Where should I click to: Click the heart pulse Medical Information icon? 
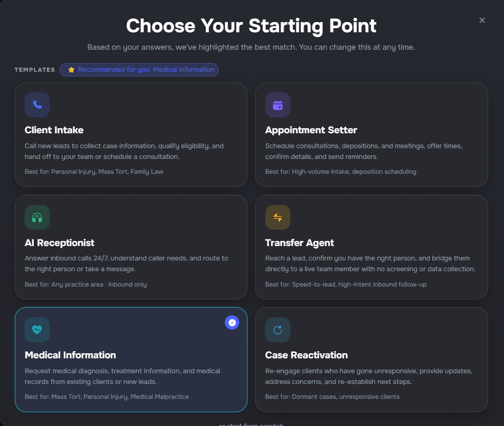tap(37, 330)
